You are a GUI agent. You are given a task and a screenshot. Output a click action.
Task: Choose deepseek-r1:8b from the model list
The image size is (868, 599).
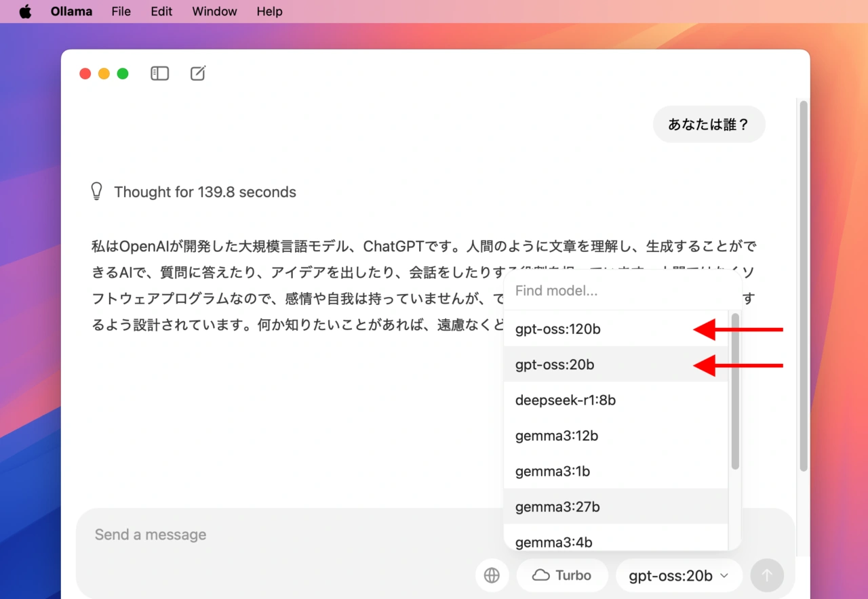565,400
